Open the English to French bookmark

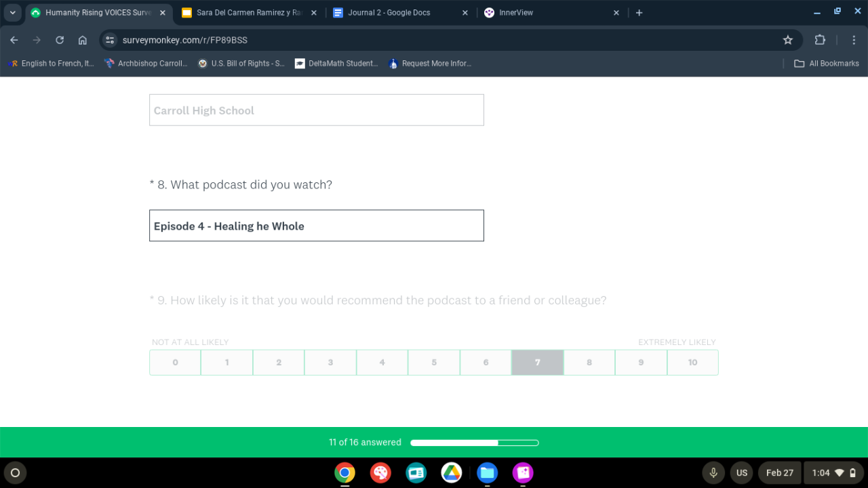(51, 64)
